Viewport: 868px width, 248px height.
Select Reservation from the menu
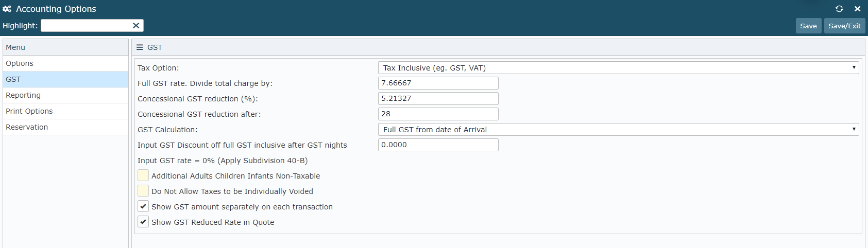65,127
